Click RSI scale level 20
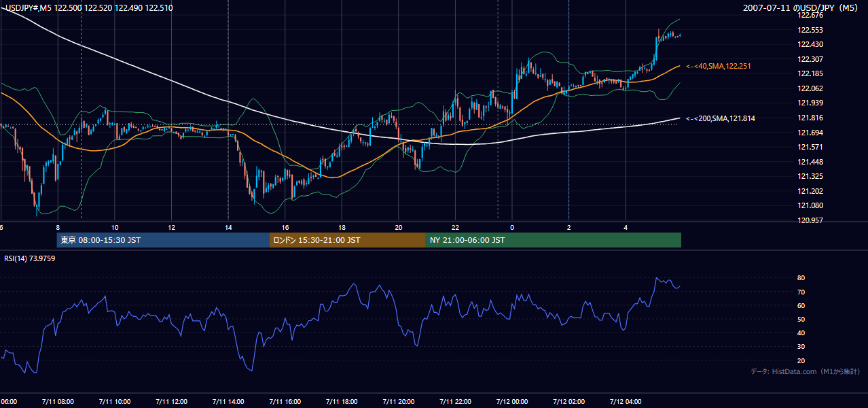The image size is (868, 408). (801, 360)
